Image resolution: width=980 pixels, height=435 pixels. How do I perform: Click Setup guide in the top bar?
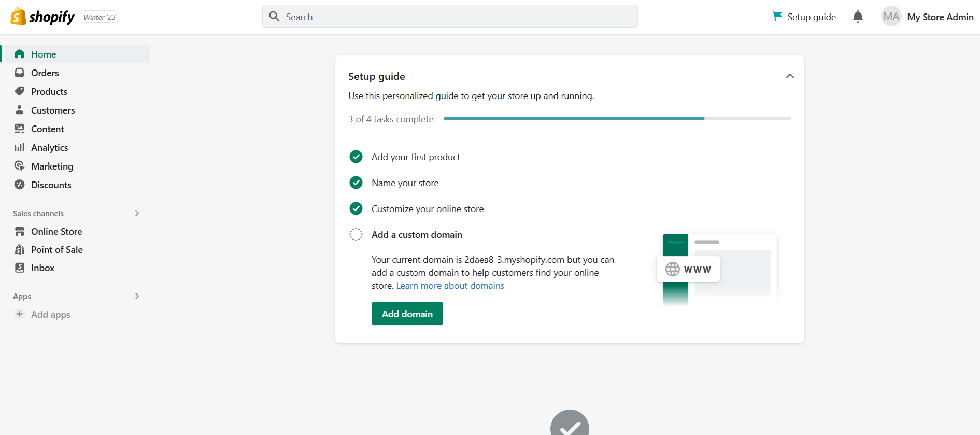[804, 17]
